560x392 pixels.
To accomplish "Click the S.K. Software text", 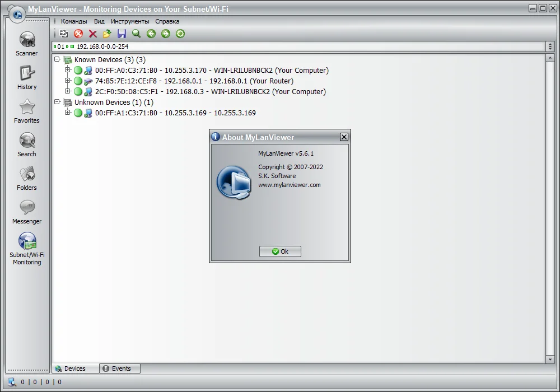I will click(277, 176).
